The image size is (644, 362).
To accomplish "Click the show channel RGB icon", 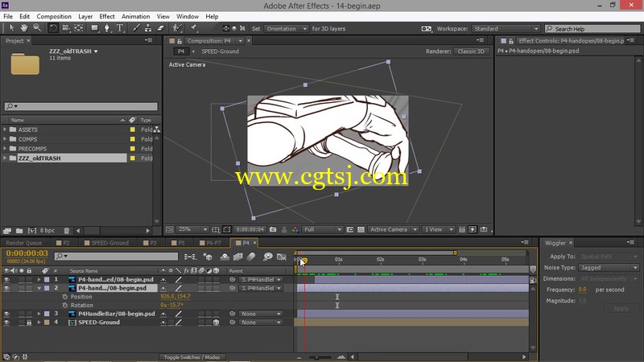I will [x=295, y=229].
